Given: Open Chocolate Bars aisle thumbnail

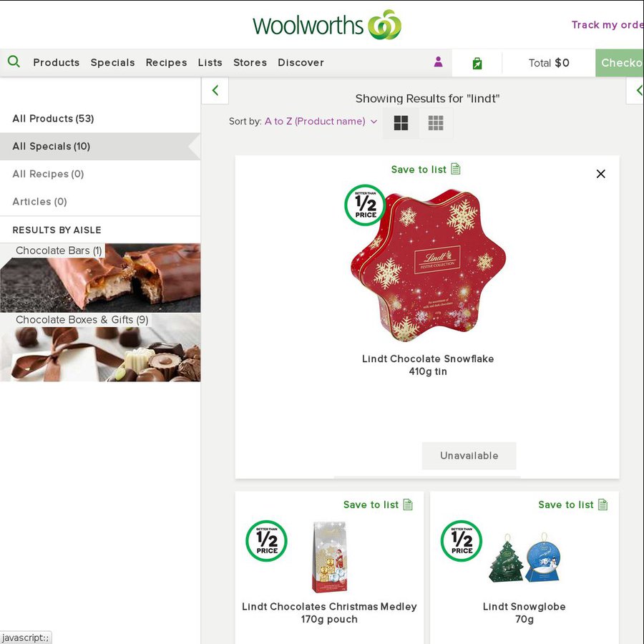Looking at the screenshot, I should [x=100, y=278].
